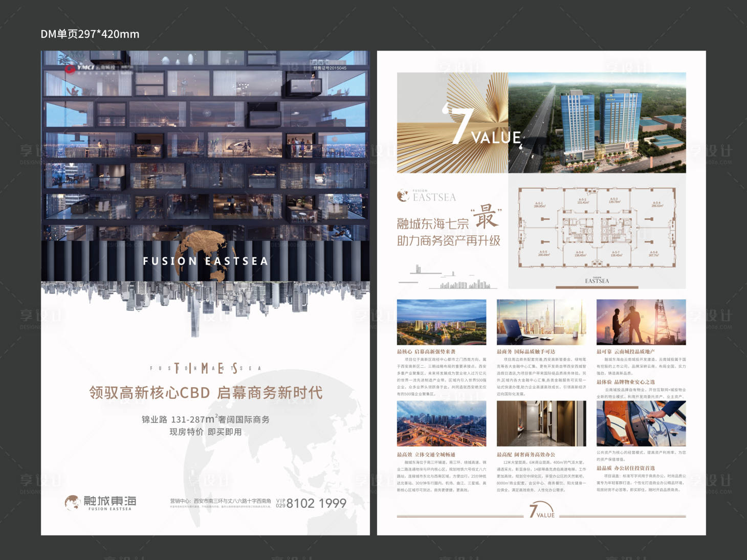Click the large quoted '最' character
The width and height of the screenshot is (747, 560).
pyautogui.click(x=486, y=217)
